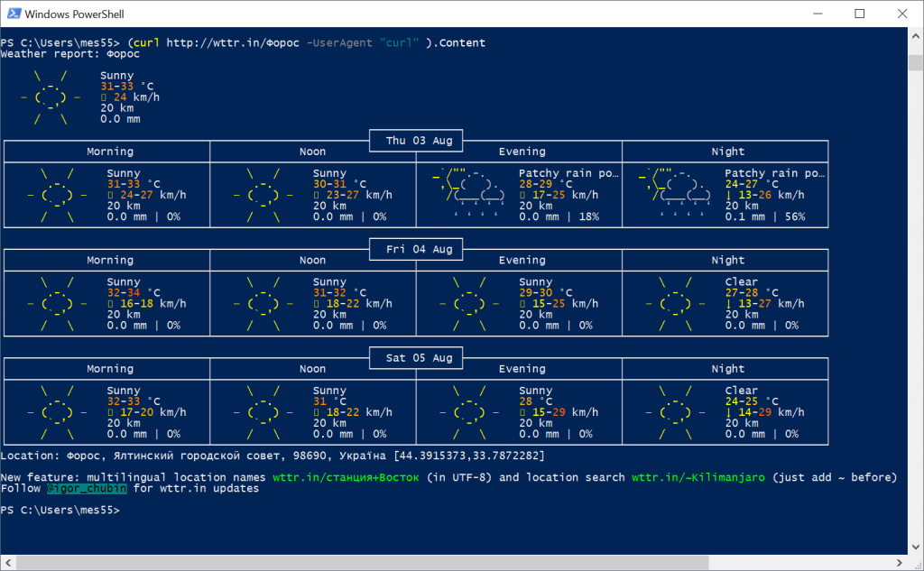The height and width of the screenshot is (571, 924).
Task: Click the Sat 05 Aug date header
Action: pos(419,358)
